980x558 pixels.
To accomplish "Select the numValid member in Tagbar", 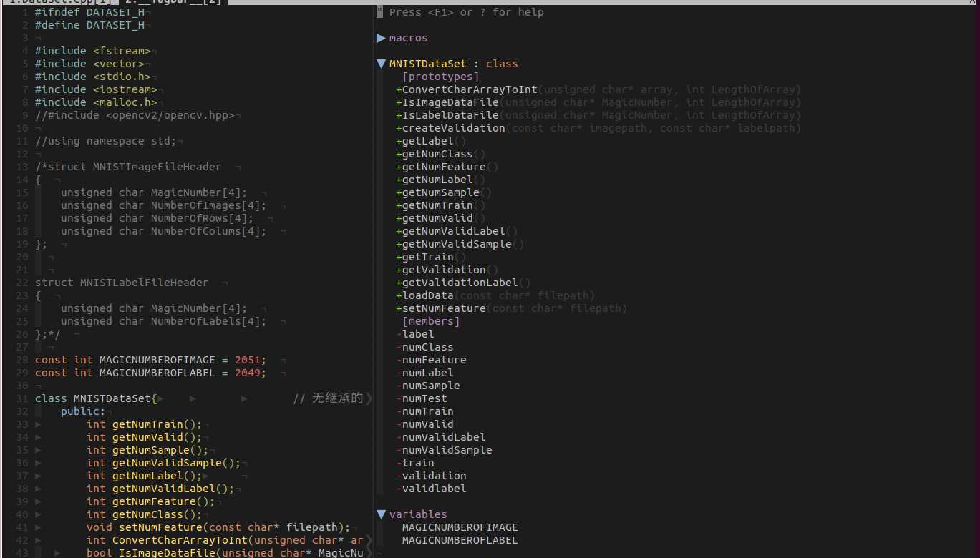I will click(x=427, y=424).
